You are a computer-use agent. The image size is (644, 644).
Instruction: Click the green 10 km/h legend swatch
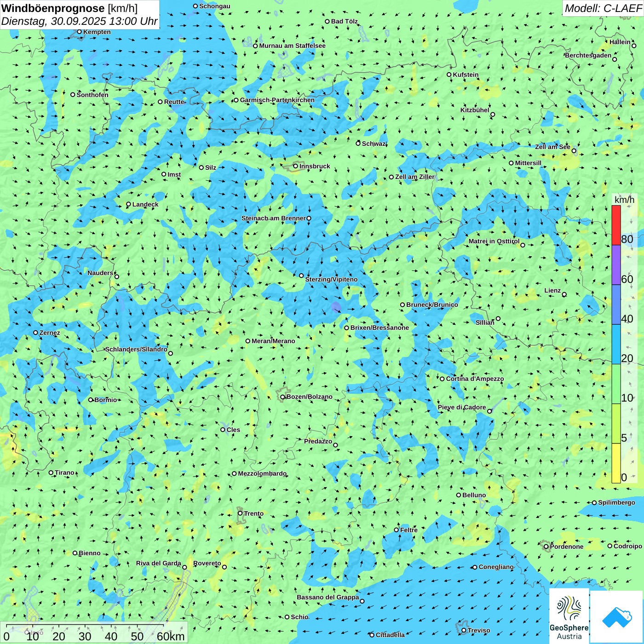[x=616, y=384]
